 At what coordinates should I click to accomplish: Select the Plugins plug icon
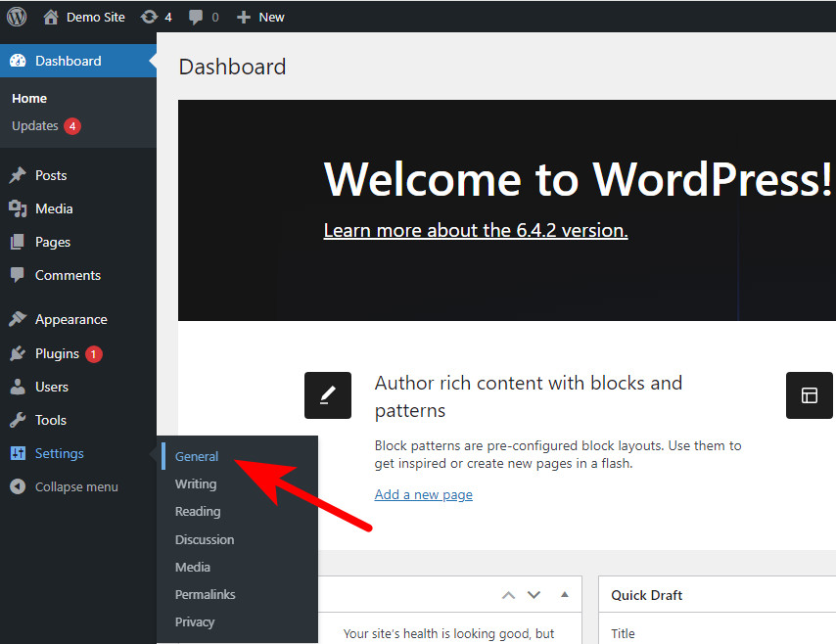click(22, 353)
